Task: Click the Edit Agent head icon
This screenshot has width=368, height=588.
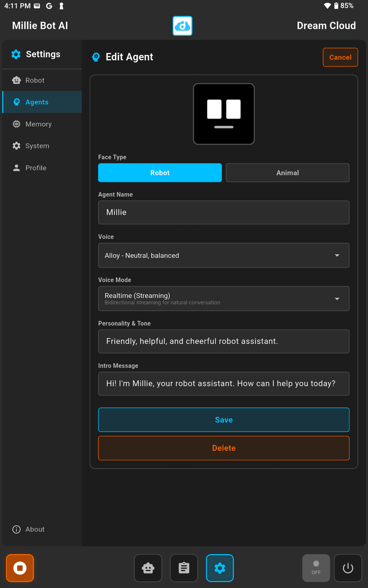Action: (x=96, y=57)
